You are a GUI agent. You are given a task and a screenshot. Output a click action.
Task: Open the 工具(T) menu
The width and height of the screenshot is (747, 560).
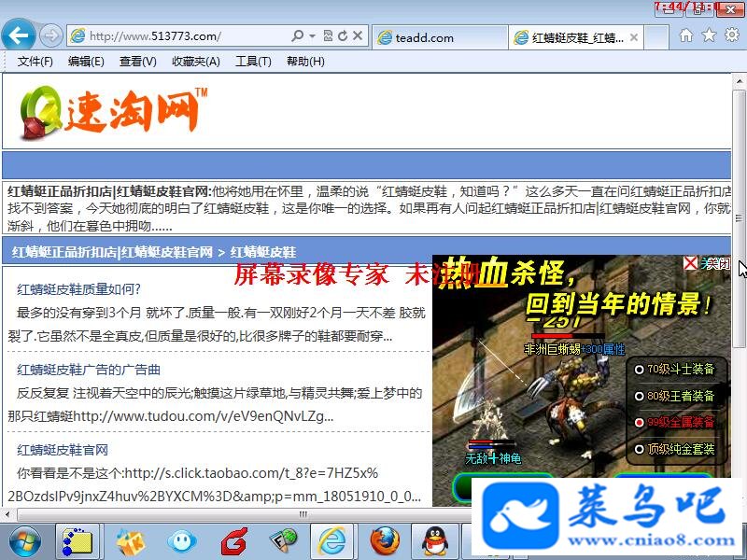253,62
